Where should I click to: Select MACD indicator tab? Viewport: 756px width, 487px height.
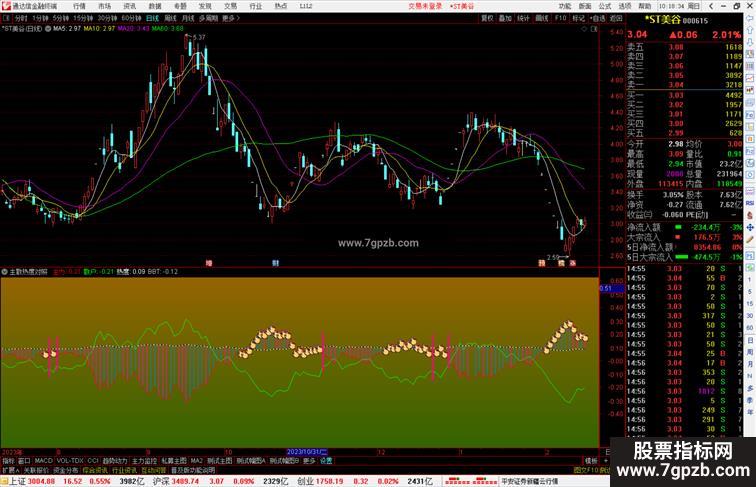click(43, 461)
